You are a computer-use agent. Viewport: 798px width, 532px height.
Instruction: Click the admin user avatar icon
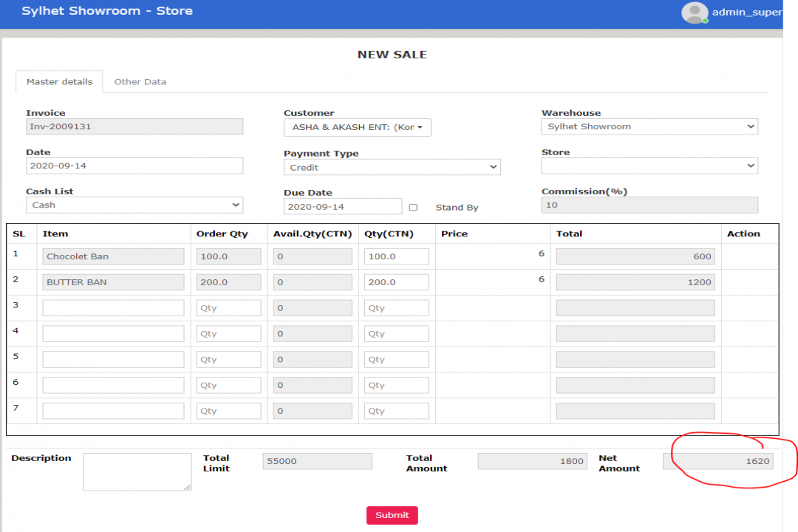(694, 13)
